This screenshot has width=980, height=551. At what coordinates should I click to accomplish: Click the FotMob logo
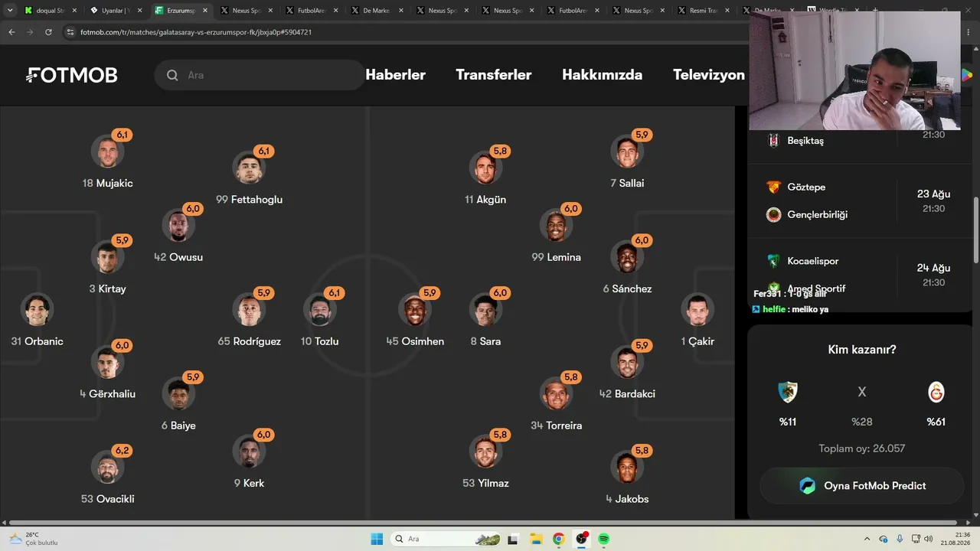[x=71, y=75]
